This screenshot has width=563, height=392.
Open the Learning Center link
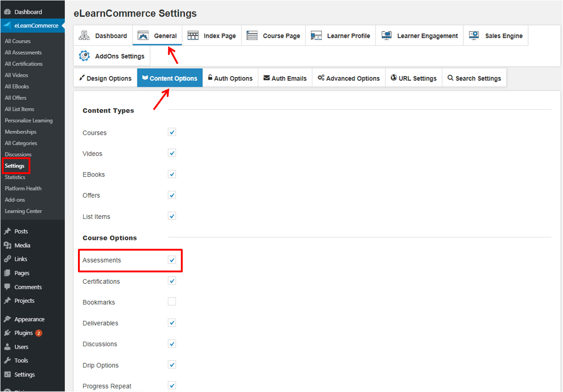[23, 211]
